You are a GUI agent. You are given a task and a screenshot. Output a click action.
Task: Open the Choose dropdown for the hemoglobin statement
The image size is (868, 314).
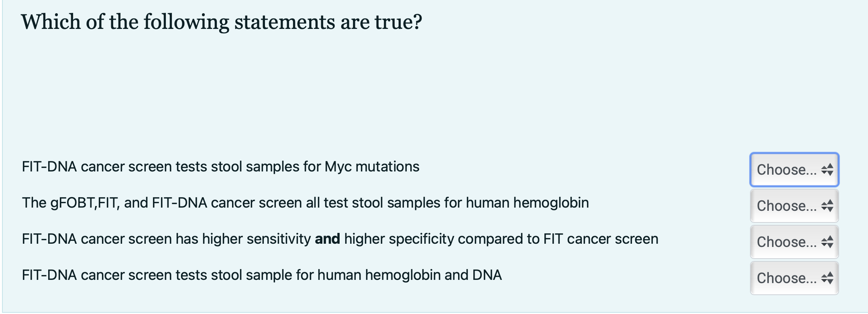(x=794, y=206)
